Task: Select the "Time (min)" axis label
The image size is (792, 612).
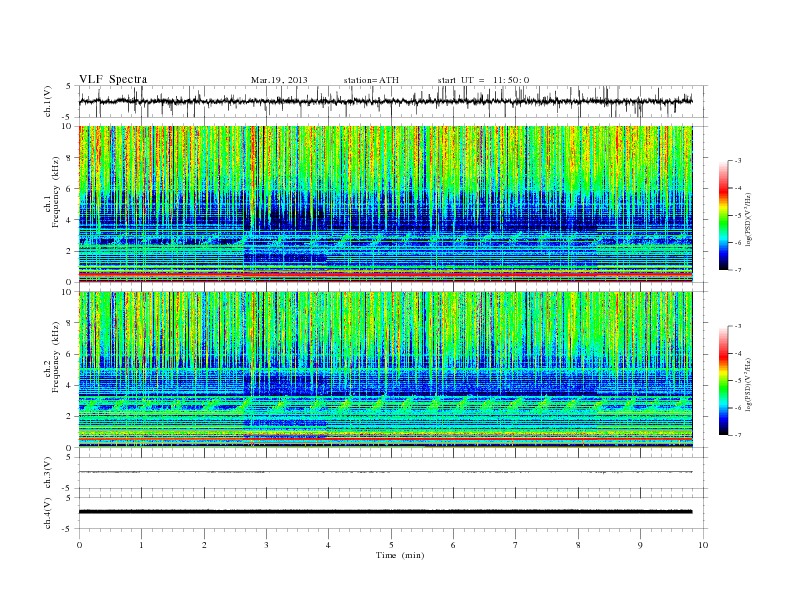Action: coord(400,555)
